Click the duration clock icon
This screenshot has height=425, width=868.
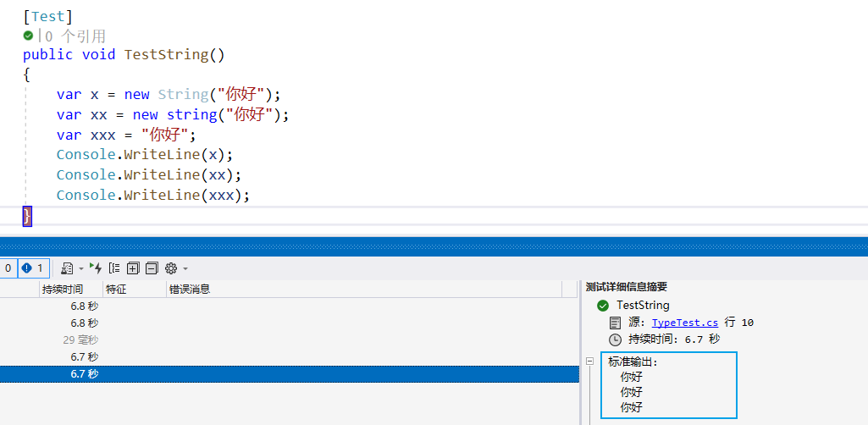coord(615,339)
